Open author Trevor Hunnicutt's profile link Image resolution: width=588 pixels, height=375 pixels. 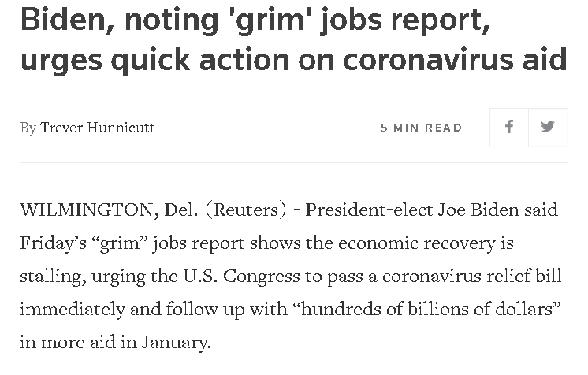pos(98,128)
